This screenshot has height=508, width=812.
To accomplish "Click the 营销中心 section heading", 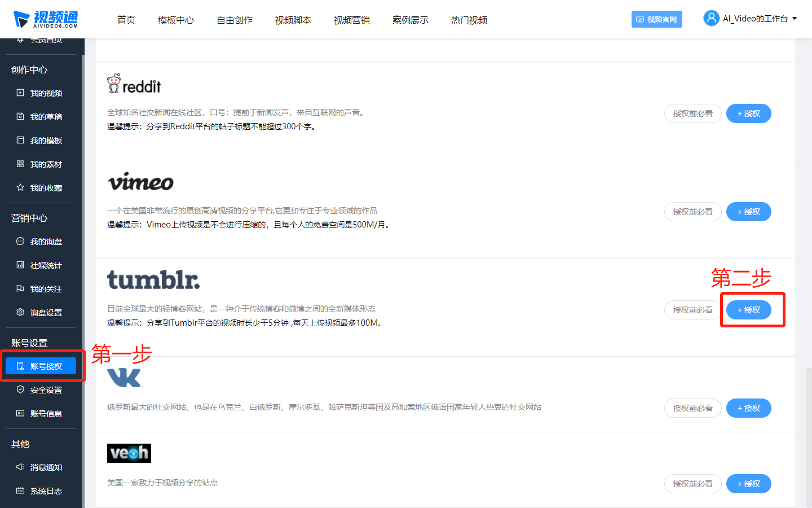I will (29, 218).
